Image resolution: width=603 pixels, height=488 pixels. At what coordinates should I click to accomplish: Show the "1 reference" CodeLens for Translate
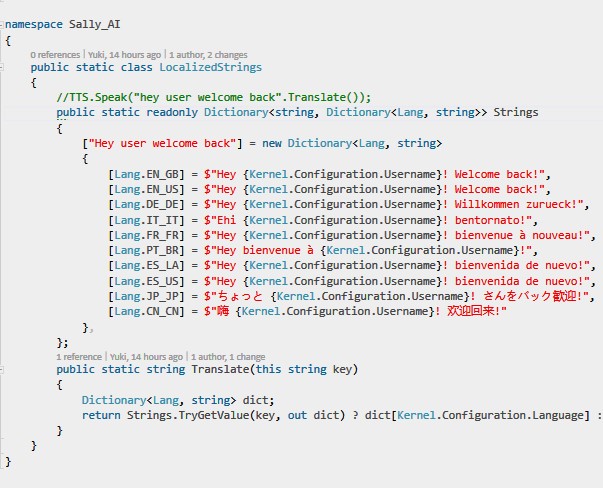coord(80,356)
